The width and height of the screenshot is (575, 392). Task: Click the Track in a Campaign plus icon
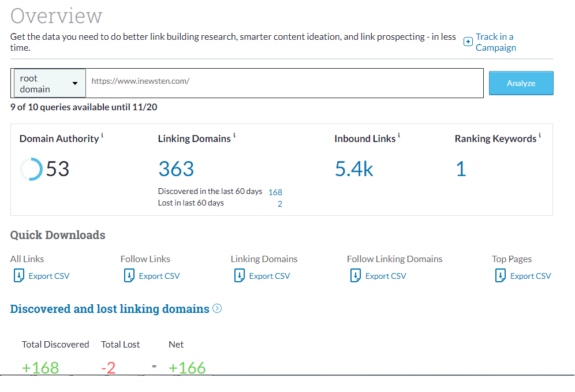[468, 42]
